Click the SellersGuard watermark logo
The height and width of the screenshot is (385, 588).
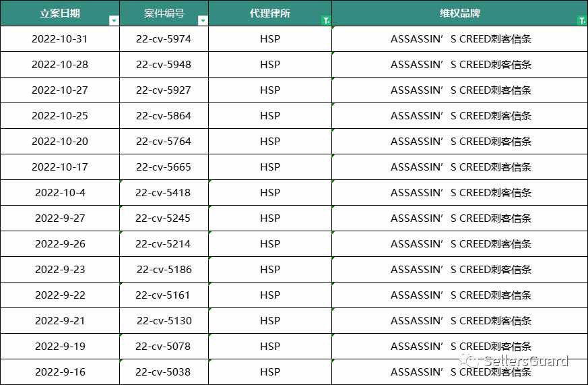[x=515, y=361]
